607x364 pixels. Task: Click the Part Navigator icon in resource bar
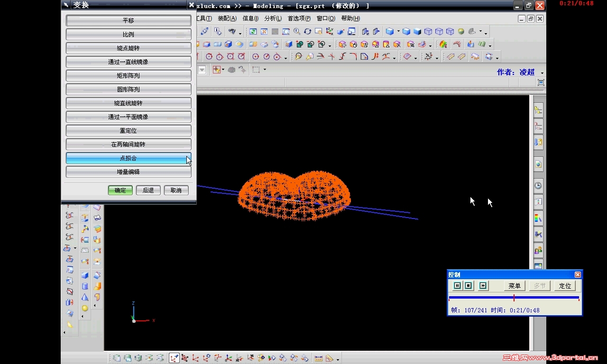[538, 126]
